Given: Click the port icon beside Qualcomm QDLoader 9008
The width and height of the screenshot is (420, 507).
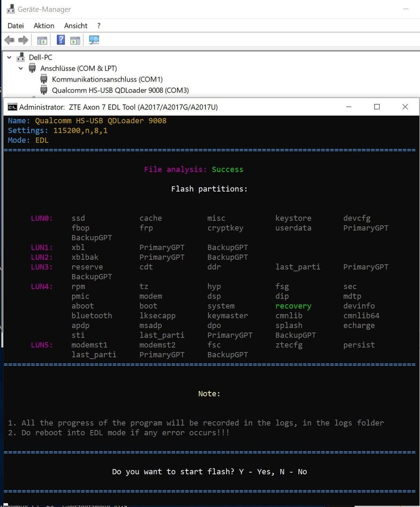Looking at the screenshot, I should point(44,90).
